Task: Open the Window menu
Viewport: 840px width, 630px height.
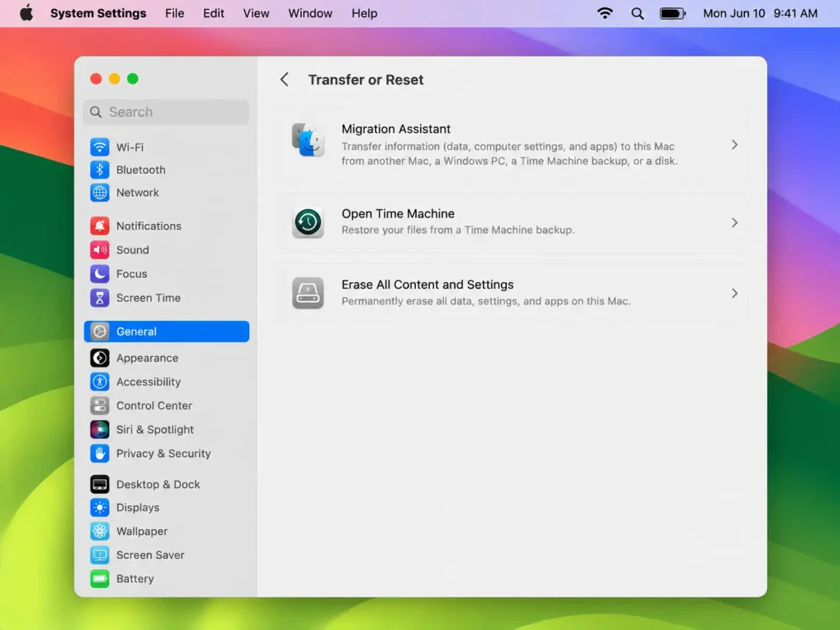Action: (310, 13)
